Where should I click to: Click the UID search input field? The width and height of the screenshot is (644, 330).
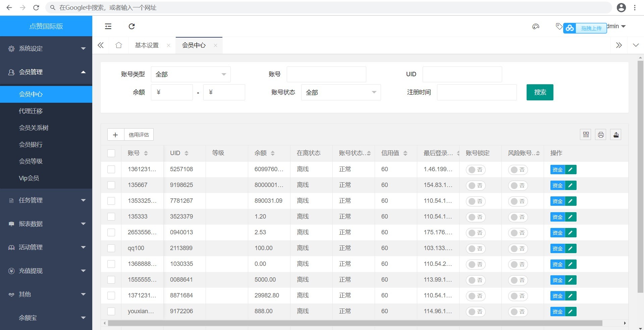pos(462,74)
